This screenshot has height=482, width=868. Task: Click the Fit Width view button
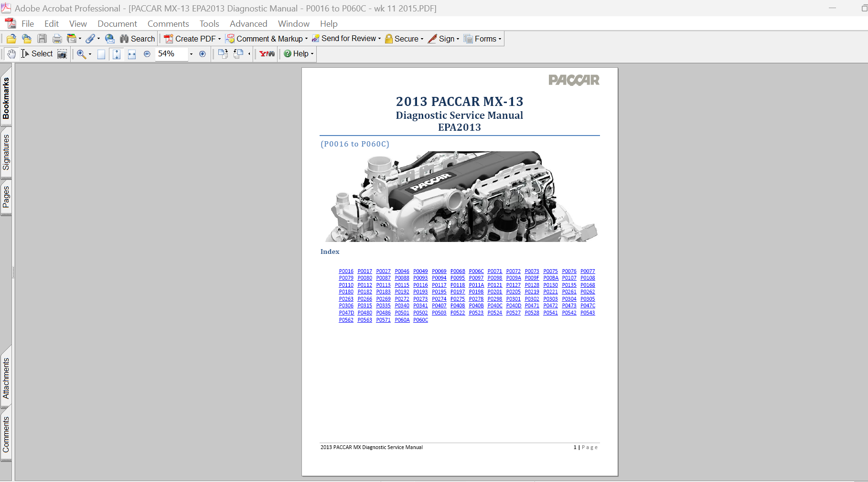click(x=132, y=54)
